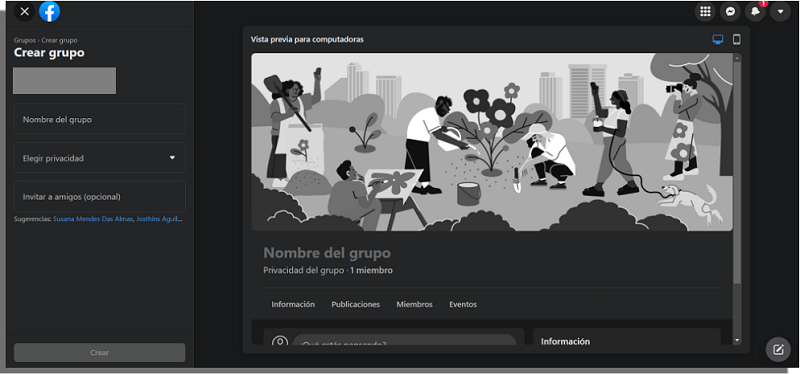Open the Miembros tab

414,304
